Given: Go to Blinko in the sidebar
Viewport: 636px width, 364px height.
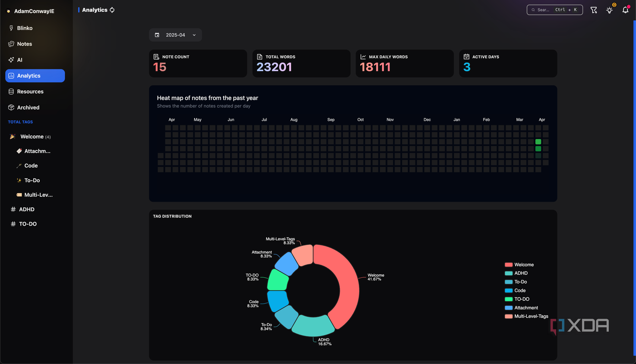Looking at the screenshot, I should pos(35,28).
